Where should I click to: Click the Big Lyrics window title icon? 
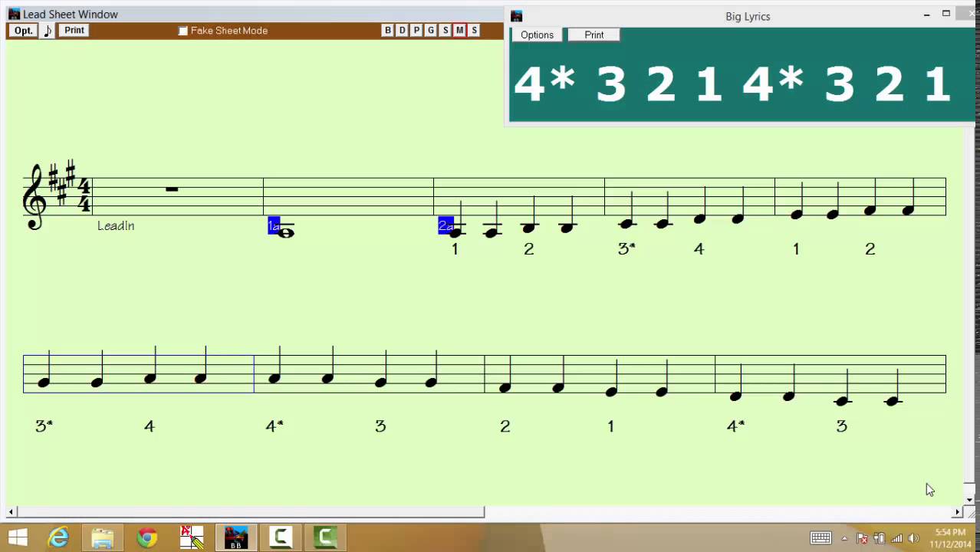[517, 16]
